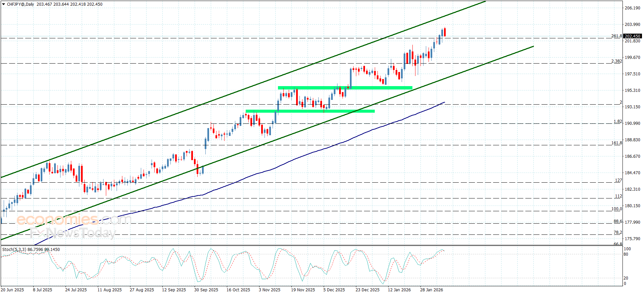This screenshot has width=644, height=294.
Task: Click the 28 Jan 2026 date label
Action: tap(432, 290)
